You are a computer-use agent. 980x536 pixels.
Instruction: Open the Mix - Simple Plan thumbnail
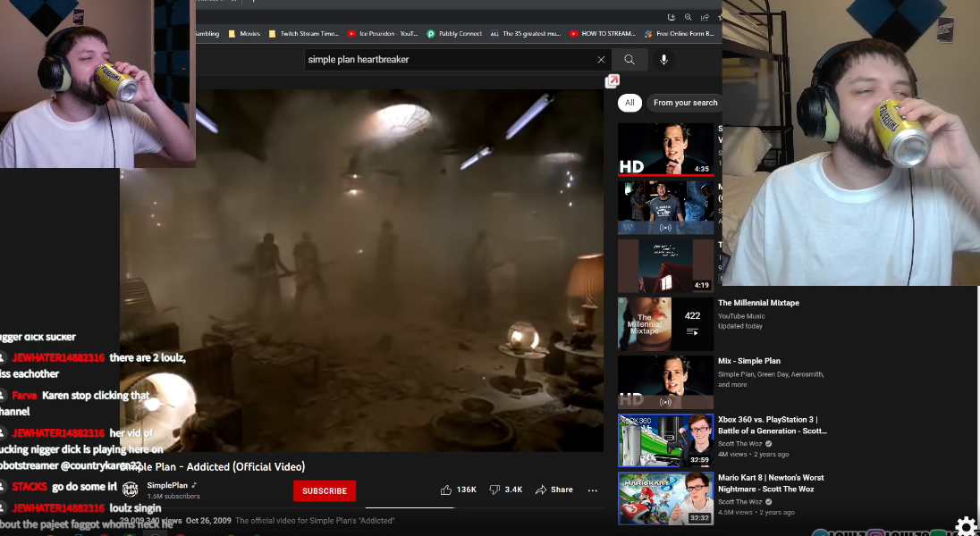click(x=665, y=382)
